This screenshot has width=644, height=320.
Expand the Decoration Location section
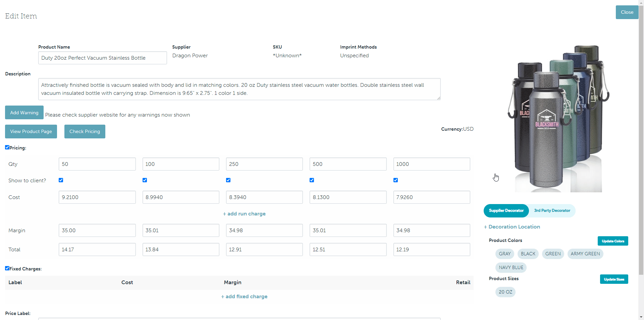point(512,227)
